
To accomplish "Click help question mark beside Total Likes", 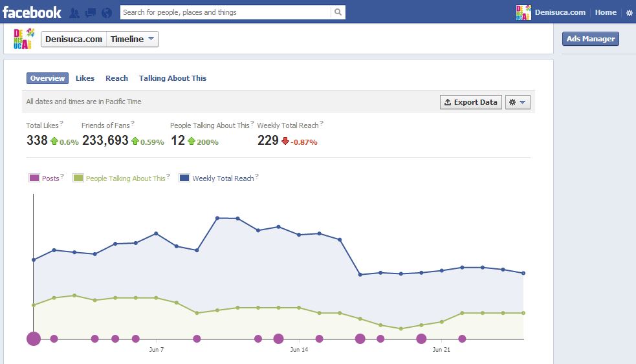I will [61, 123].
